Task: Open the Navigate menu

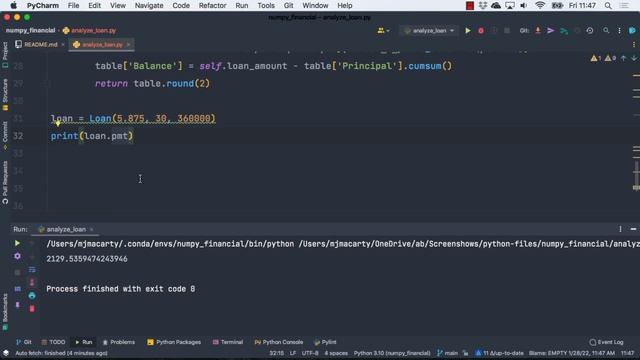Action: pos(149,6)
